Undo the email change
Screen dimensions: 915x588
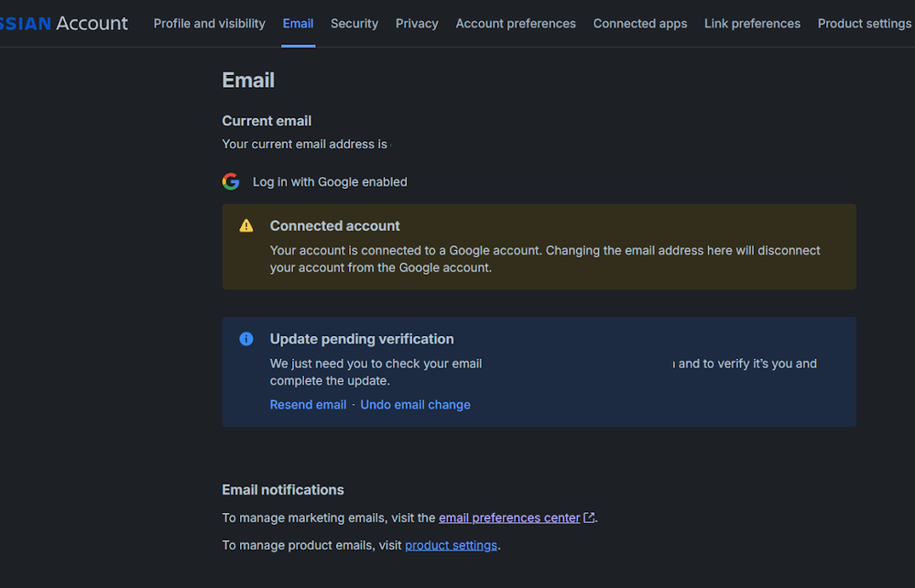[x=415, y=404]
